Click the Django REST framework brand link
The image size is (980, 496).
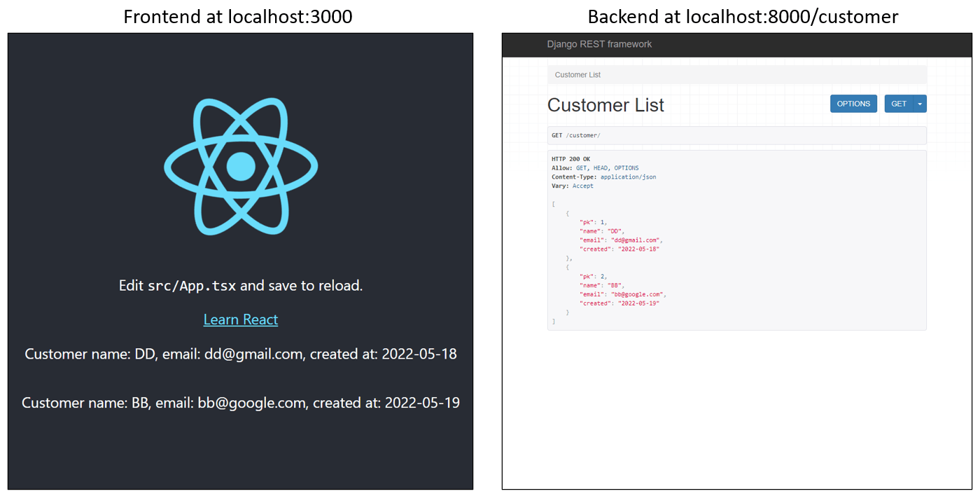(x=599, y=44)
